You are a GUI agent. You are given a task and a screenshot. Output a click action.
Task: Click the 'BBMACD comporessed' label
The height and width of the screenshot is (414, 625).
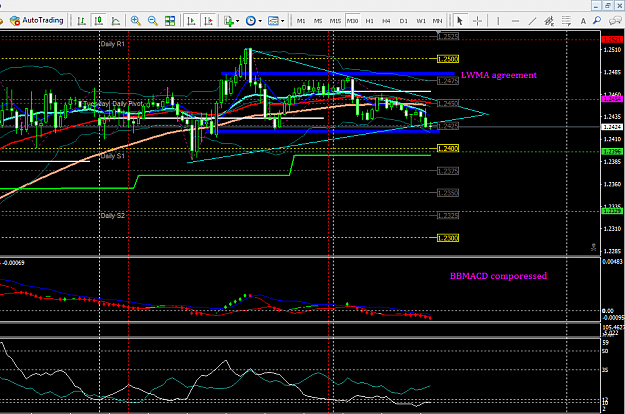pyautogui.click(x=498, y=276)
